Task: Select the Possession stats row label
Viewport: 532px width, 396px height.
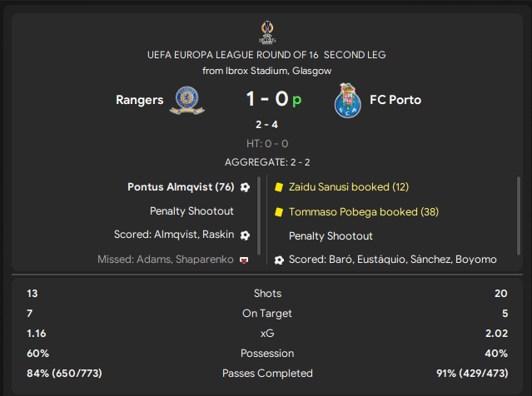Action: (267, 353)
